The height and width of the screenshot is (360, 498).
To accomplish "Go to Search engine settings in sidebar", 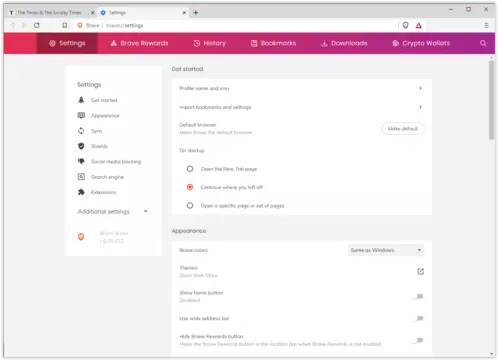I will tap(107, 177).
